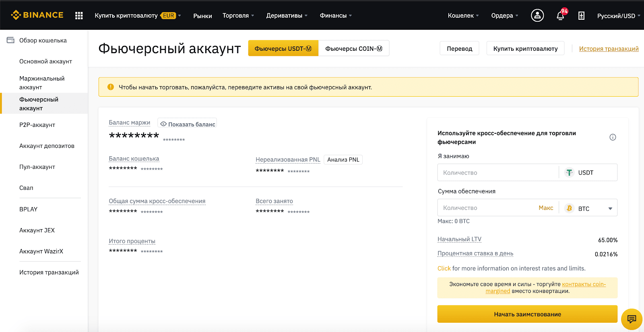
Task: Click the download app icon
Action: point(581,16)
